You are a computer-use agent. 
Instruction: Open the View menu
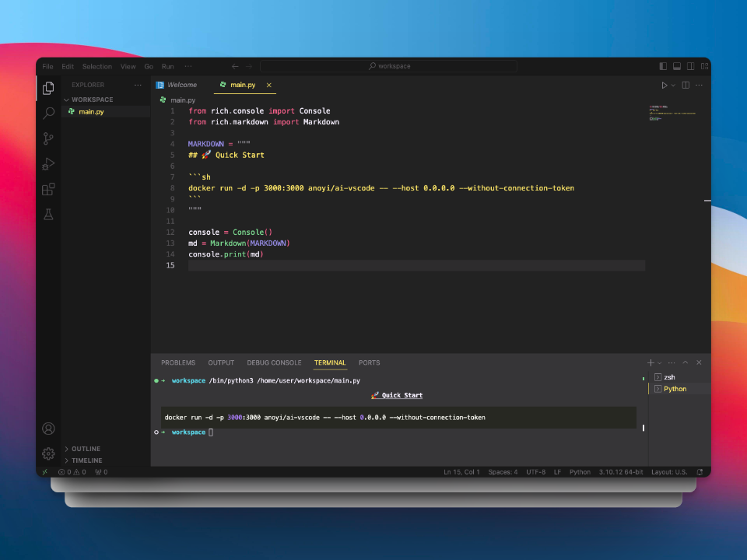coord(128,66)
